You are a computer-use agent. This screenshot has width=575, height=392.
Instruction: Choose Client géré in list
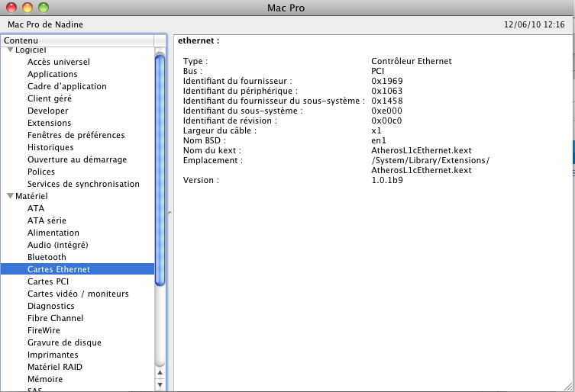click(50, 98)
